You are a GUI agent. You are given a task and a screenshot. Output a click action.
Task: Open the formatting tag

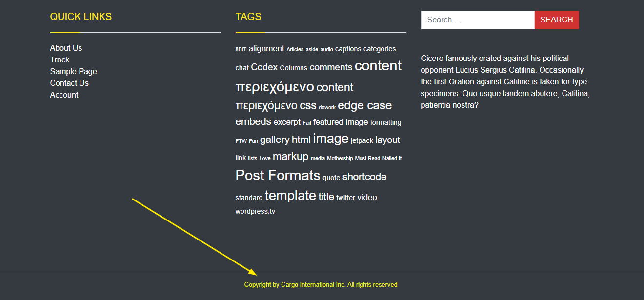coord(386,122)
